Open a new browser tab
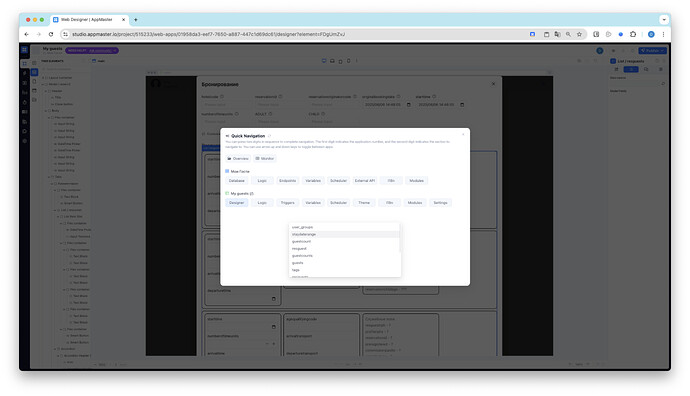This screenshot has height=396, width=690. pos(136,20)
